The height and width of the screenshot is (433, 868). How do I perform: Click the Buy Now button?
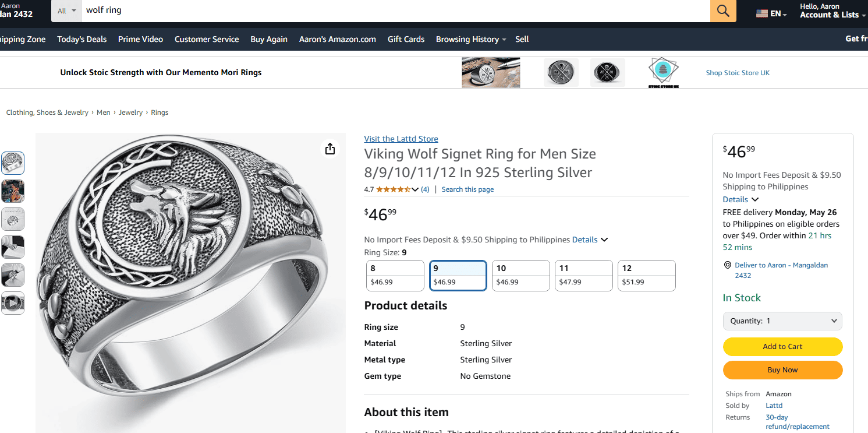pyautogui.click(x=782, y=370)
